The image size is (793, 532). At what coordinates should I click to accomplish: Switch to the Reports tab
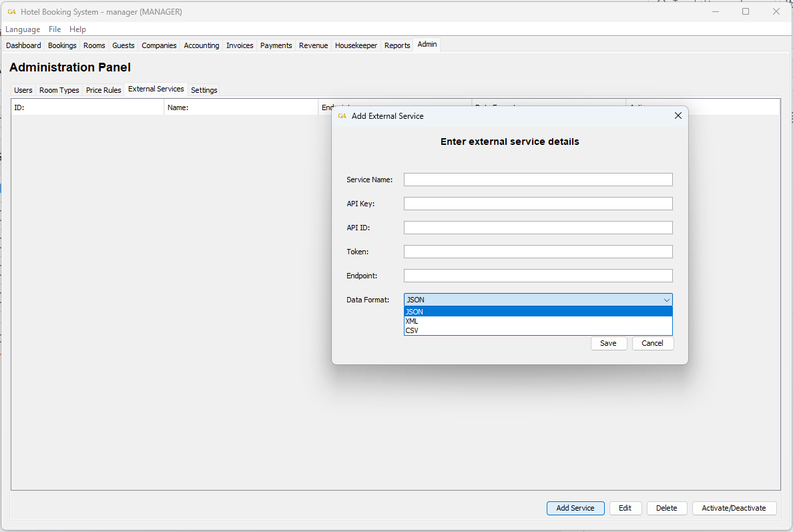(x=396, y=45)
